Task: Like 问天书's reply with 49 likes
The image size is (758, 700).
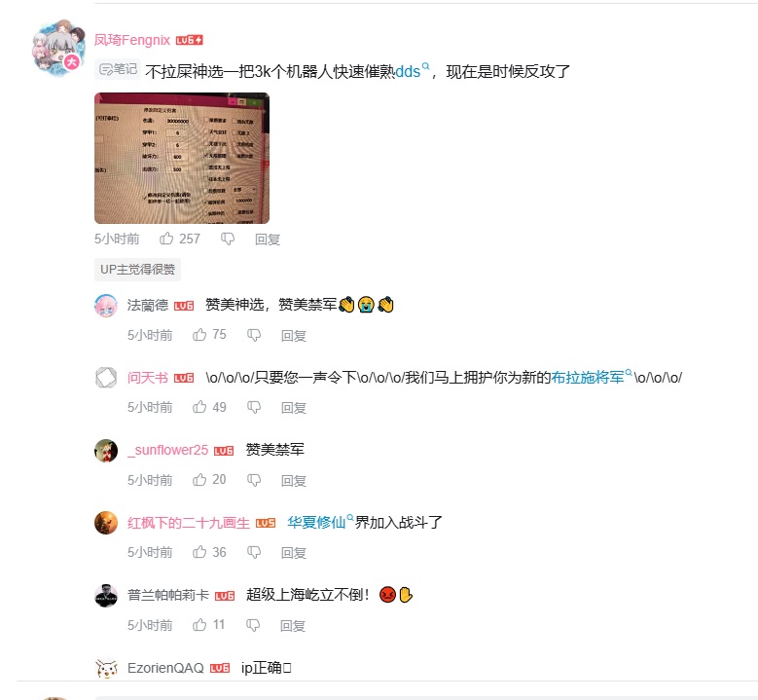Action: [x=199, y=407]
